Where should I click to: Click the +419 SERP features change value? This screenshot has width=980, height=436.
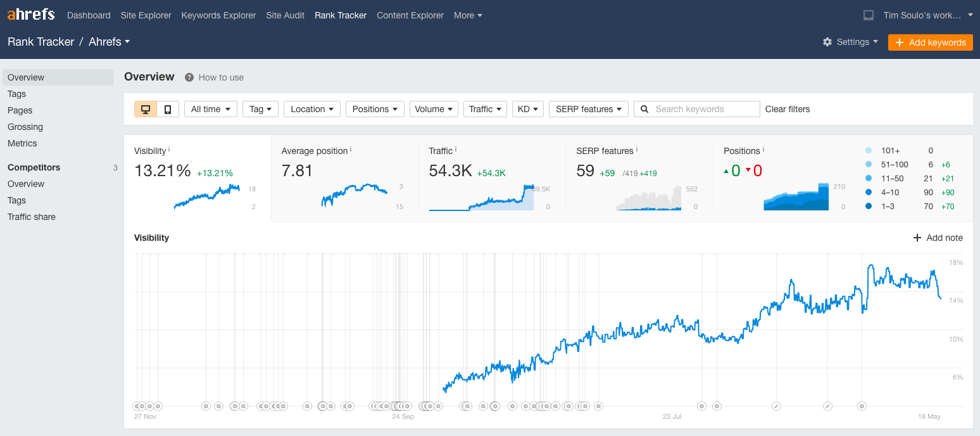point(648,173)
